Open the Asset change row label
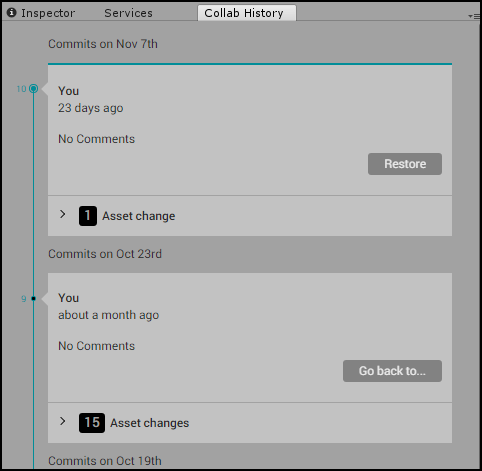Image resolution: width=482 pixels, height=471 pixels. (139, 216)
